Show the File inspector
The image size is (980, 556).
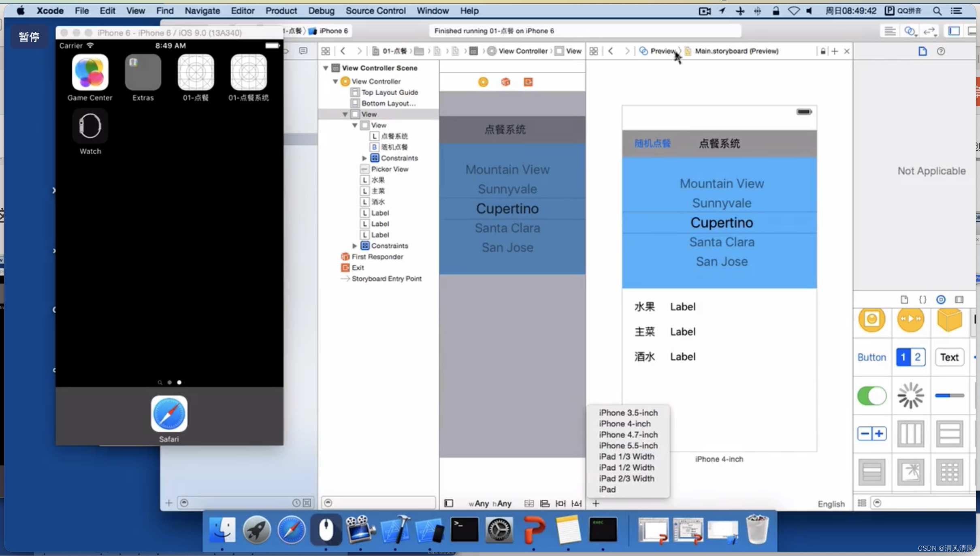(x=922, y=51)
